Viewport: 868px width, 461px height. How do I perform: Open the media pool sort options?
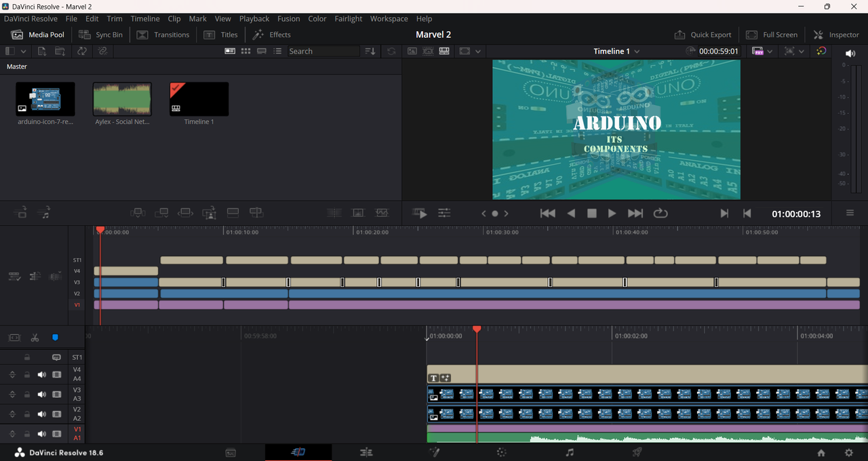pos(370,52)
